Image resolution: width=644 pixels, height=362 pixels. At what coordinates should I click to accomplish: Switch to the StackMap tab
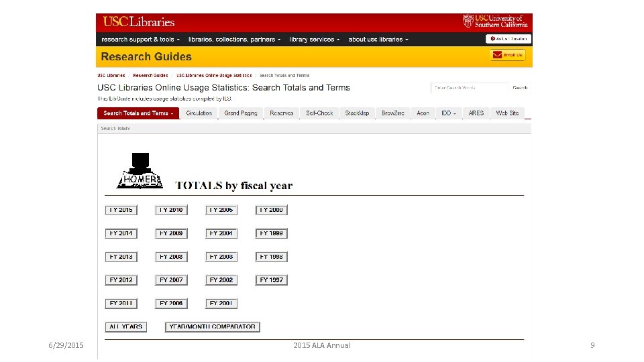[x=357, y=113]
